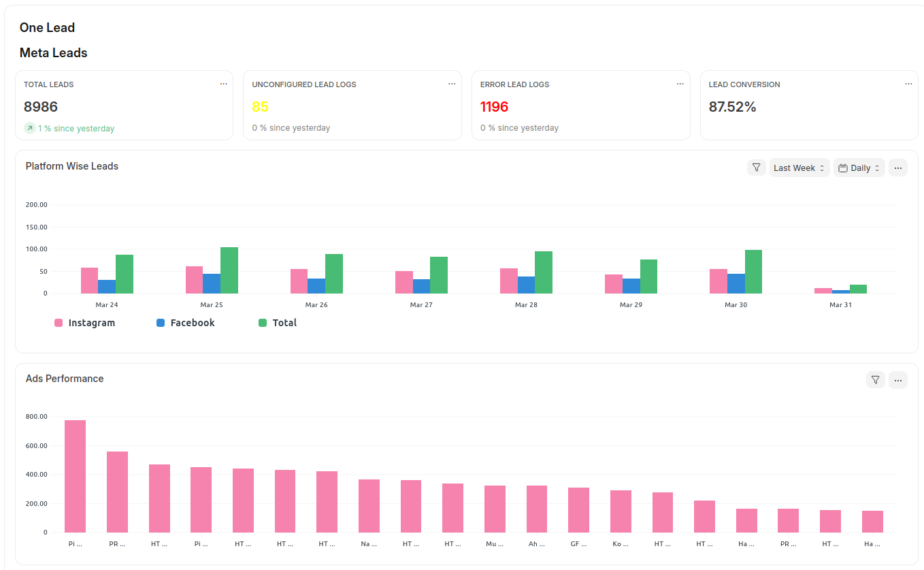Open the Daily interval dropdown
Image resolution: width=924 pixels, height=570 pixels.
[859, 168]
